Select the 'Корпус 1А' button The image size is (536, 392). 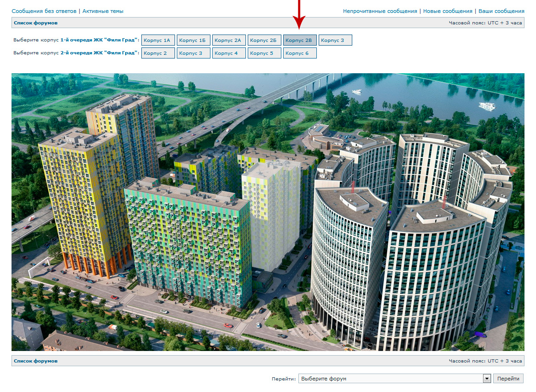click(158, 41)
